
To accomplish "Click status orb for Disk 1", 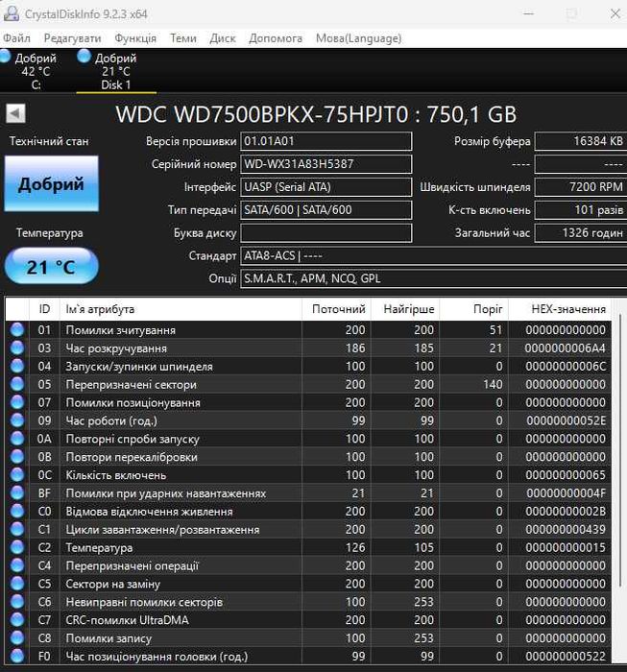I will pyautogui.click(x=84, y=56).
